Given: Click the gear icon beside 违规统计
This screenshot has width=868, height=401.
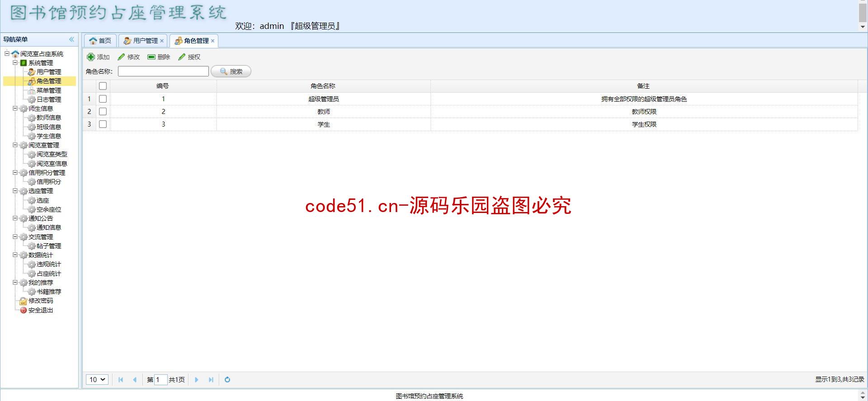Looking at the screenshot, I should [x=32, y=264].
